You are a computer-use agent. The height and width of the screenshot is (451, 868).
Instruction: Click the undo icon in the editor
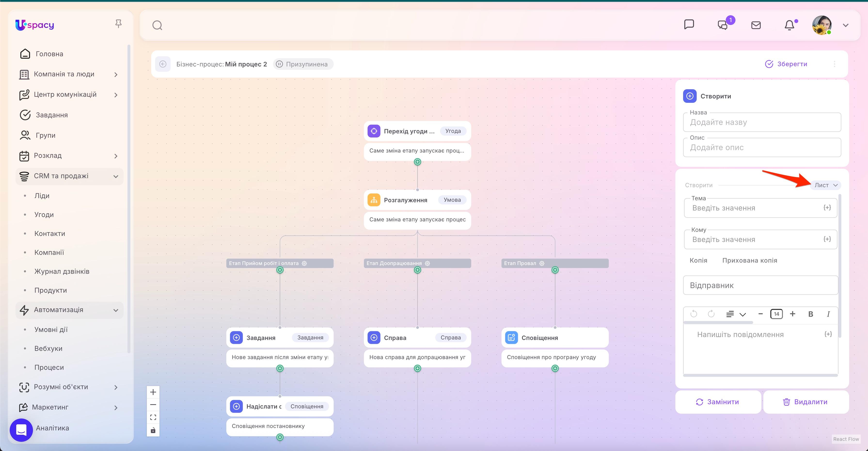pyautogui.click(x=694, y=314)
